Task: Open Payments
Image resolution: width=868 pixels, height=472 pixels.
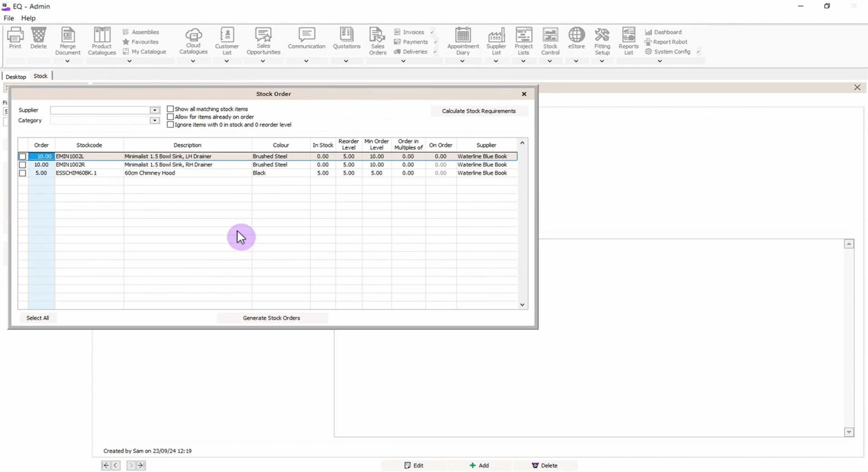Action: click(x=411, y=42)
